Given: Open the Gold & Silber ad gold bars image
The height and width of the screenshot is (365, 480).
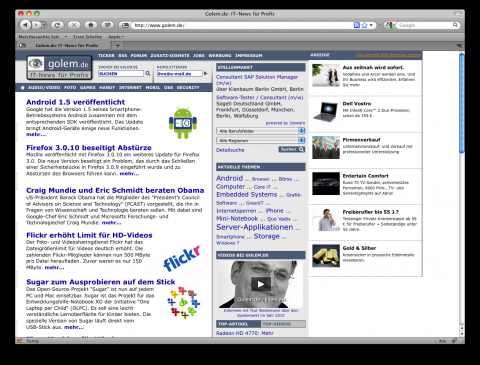Looking at the screenshot, I should tap(326, 256).
